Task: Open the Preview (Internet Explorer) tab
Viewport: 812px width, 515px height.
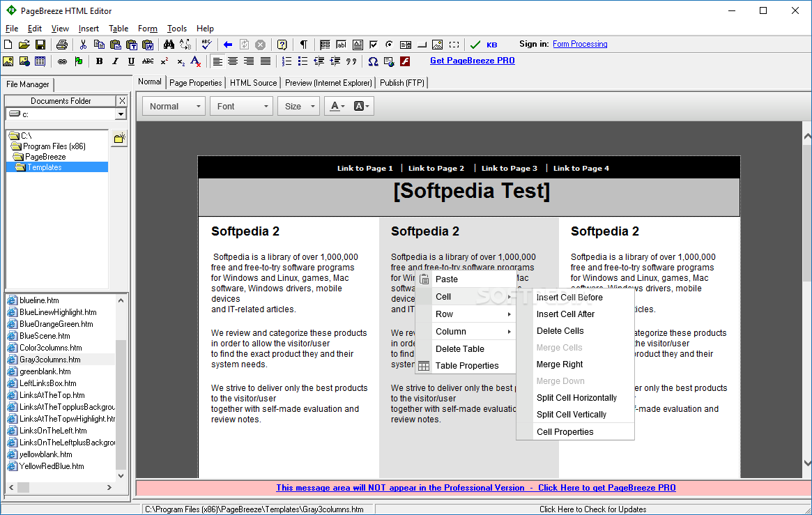Action: 328,83
